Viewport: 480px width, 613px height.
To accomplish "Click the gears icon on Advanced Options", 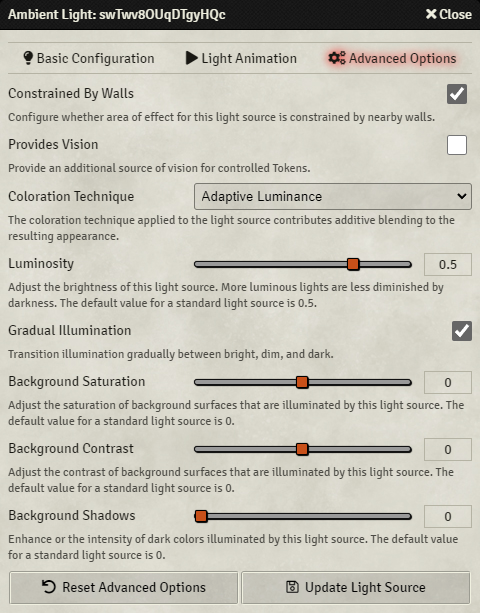I will tap(337, 58).
